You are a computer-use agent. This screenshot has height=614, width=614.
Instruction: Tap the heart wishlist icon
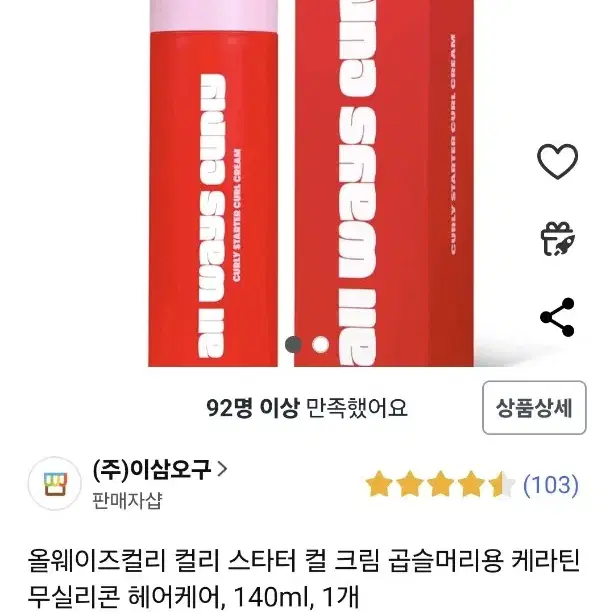click(557, 161)
